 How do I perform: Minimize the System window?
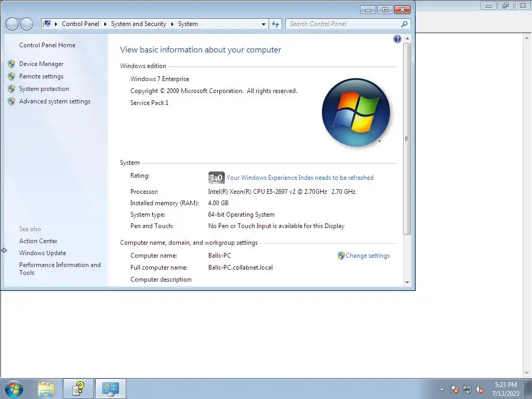[x=368, y=10]
